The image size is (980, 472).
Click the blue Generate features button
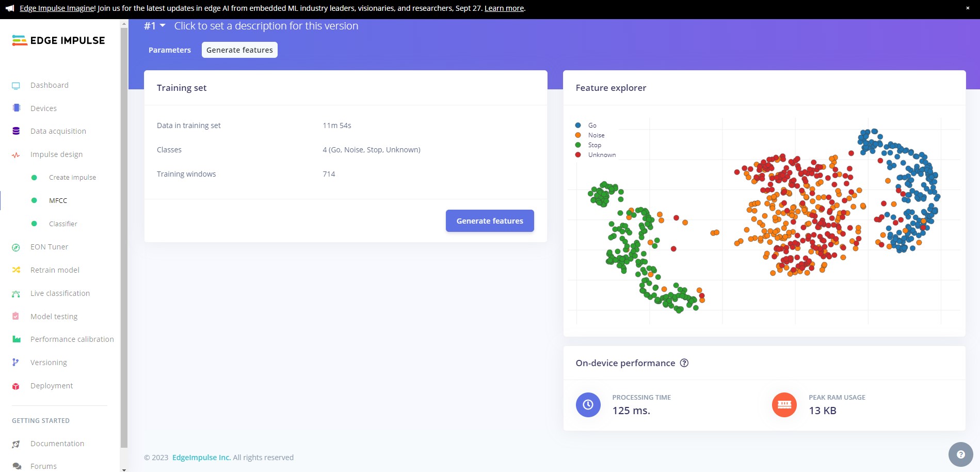pos(490,221)
